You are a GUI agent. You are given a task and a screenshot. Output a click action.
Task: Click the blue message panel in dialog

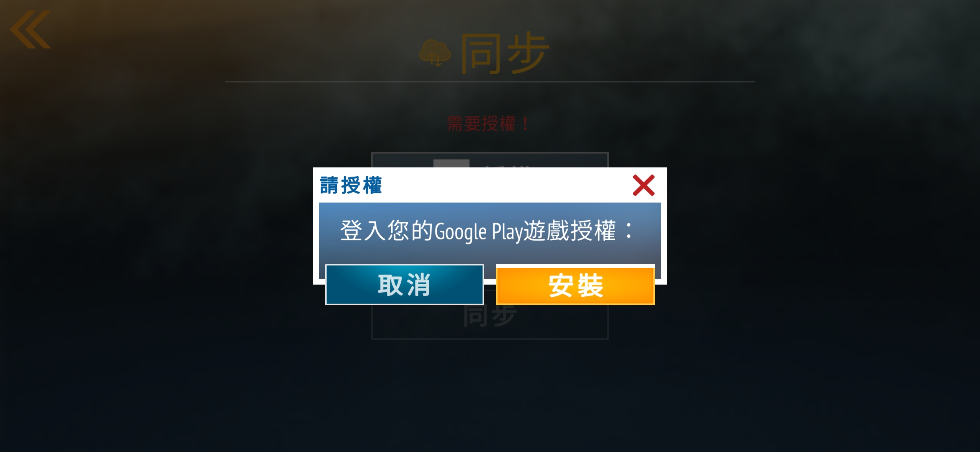[490, 233]
